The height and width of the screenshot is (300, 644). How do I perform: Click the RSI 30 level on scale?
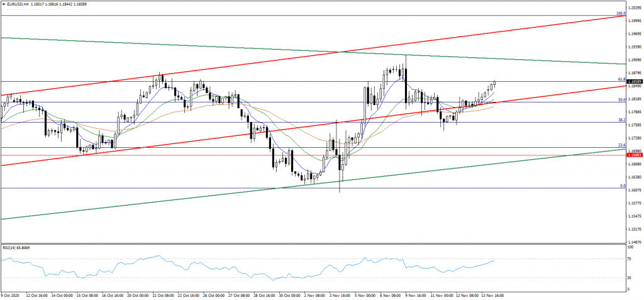click(x=629, y=277)
